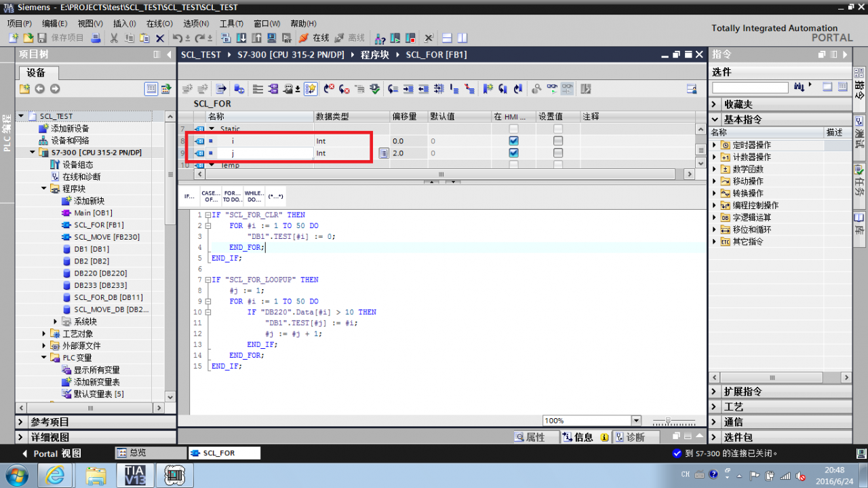868x488 pixels.
Task: Open the 编辑(E) menu
Action: 54,24
